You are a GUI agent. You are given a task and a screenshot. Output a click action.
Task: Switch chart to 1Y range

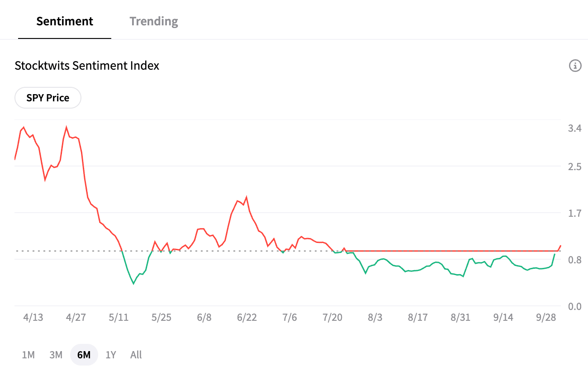click(111, 355)
